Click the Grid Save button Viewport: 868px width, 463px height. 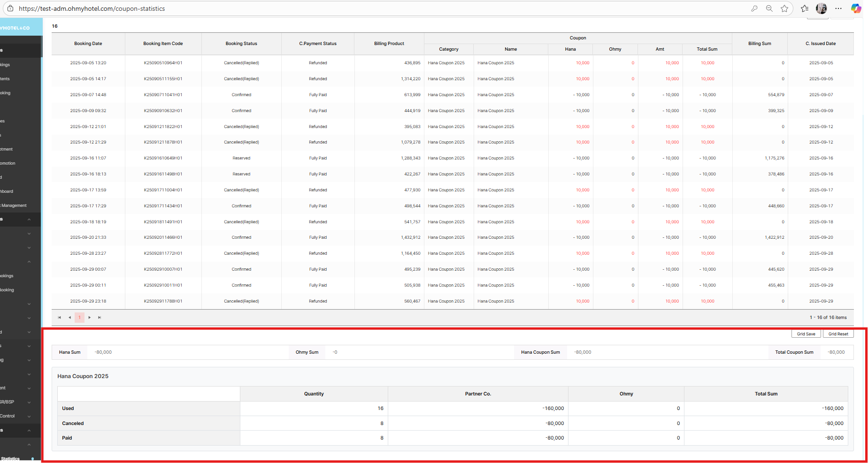(x=806, y=334)
